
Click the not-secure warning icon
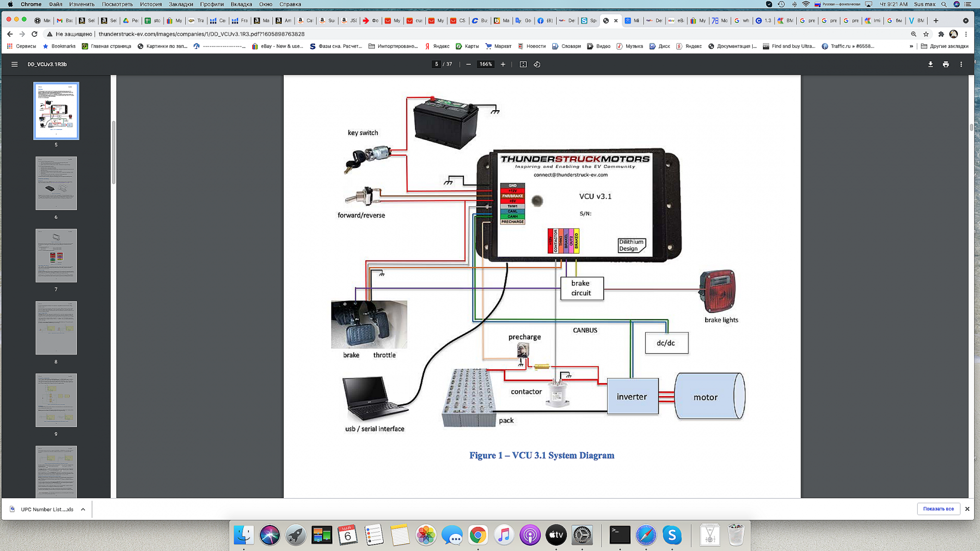[x=49, y=34]
